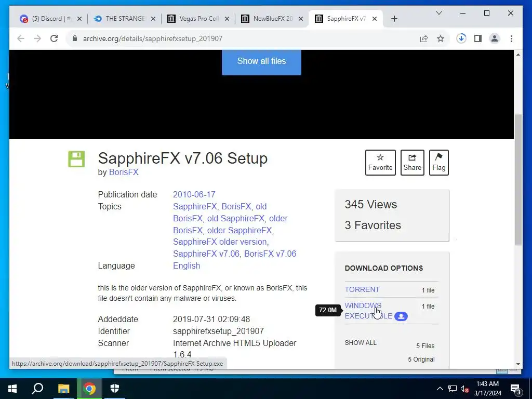Open the taskbar clock and date

point(487,389)
